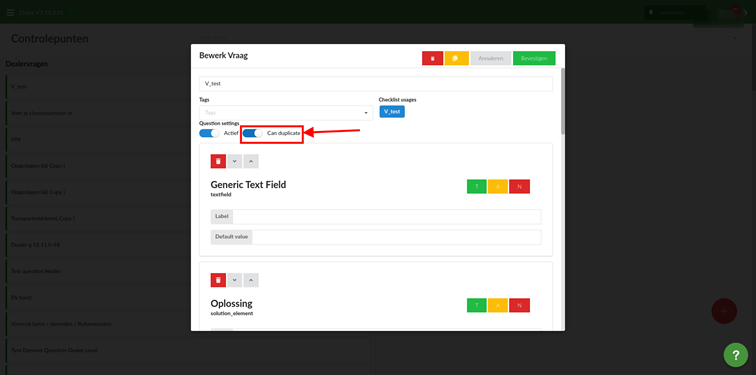Move Oplossing element down with chevron
The width and height of the screenshot is (756, 375).
click(234, 280)
